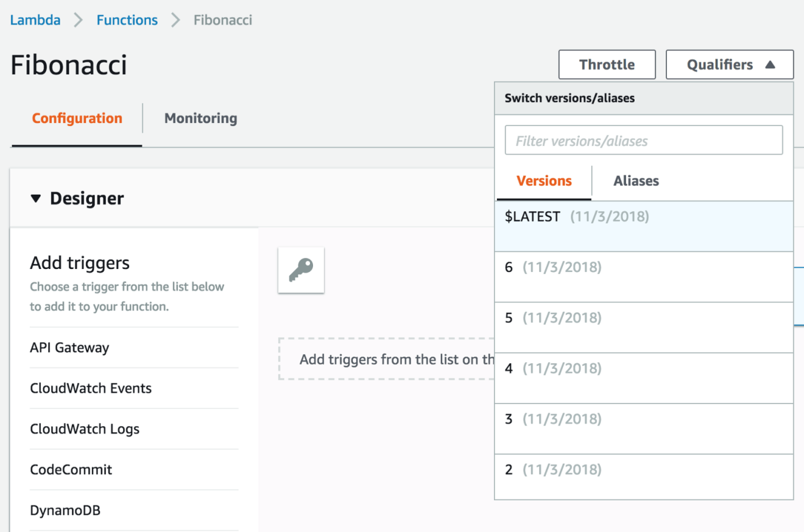The image size is (804, 532).
Task: Click the dashed 'Add triggers from the list' box
Action: [386, 359]
